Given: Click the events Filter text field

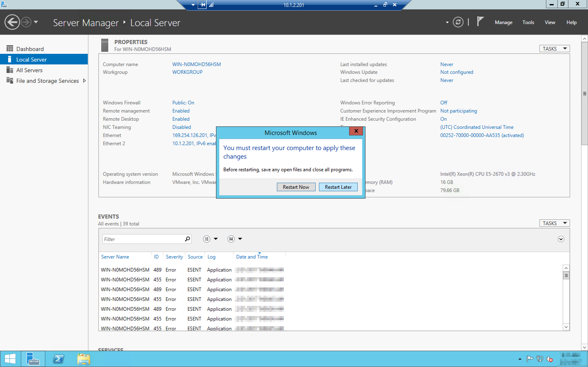Looking at the screenshot, I should pos(143,239).
